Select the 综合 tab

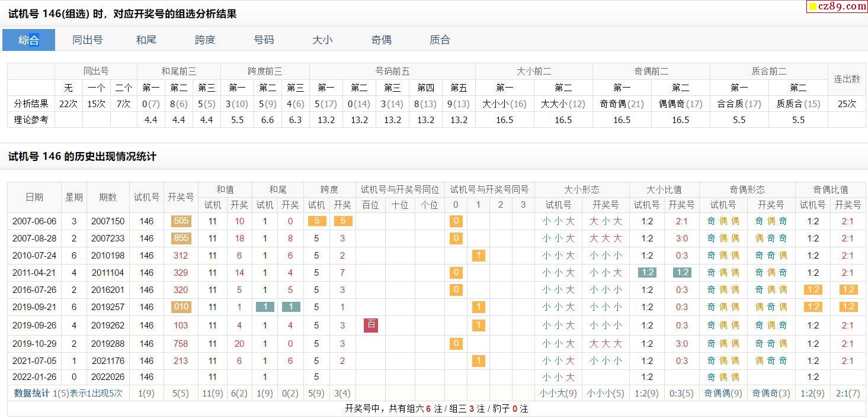28,40
